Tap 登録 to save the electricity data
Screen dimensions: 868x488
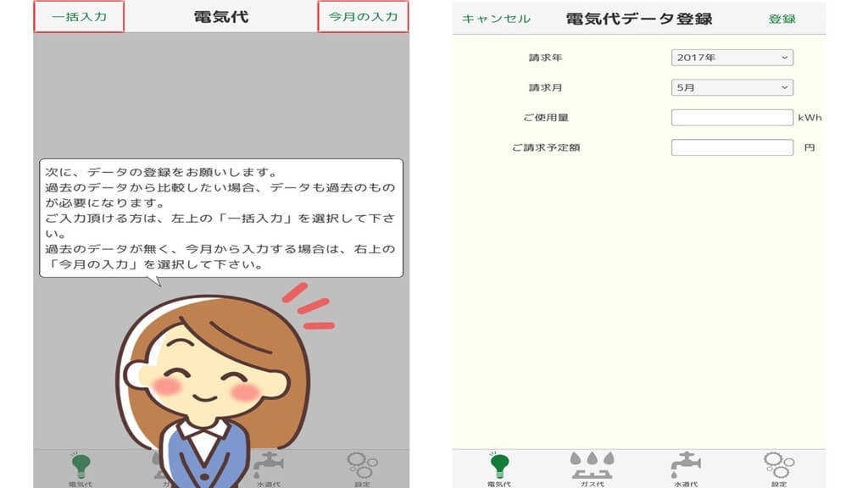coord(786,16)
